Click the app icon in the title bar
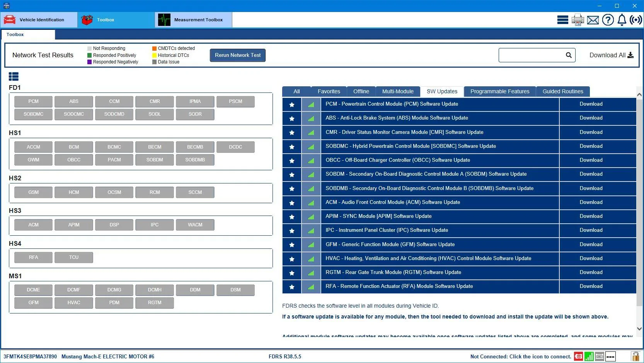 coord(7,6)
